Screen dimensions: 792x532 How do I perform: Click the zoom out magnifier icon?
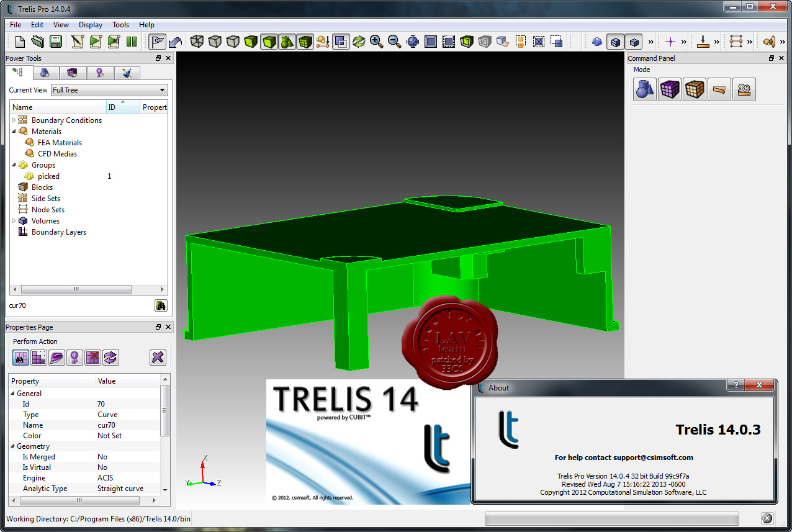(394, 42)
